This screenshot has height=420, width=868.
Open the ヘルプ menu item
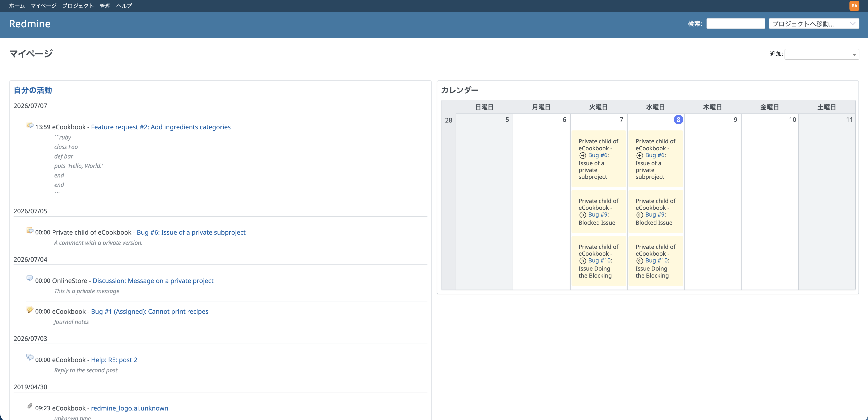point(124,6)
